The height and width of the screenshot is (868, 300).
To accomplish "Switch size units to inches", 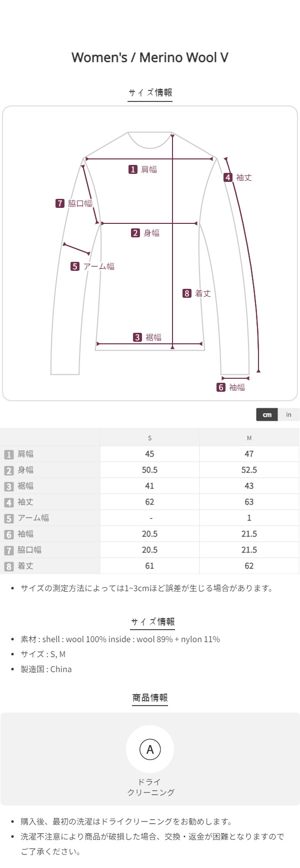I will [288, 415].
